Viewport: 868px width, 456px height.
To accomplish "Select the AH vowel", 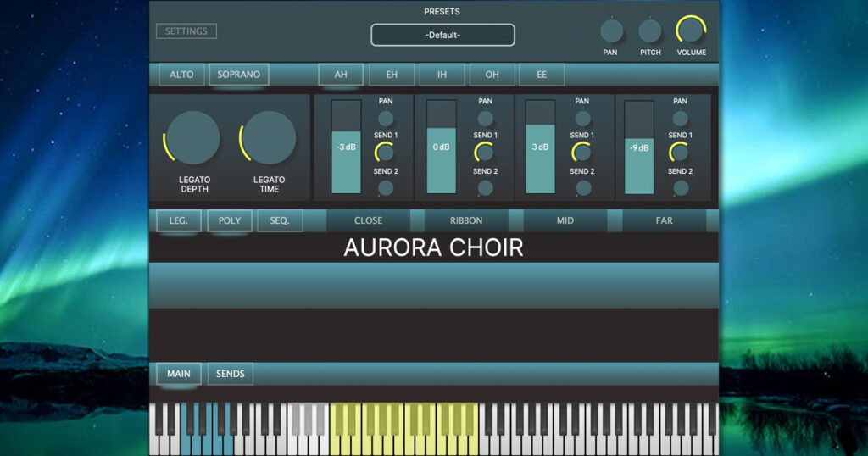I will (341, 74).
